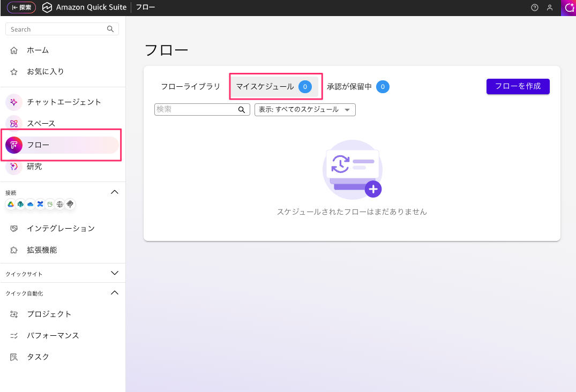The image size is (576, 392).
Task: Open the 表示: すべてのスケジュール dropdown
Action: tap(305, 110)
